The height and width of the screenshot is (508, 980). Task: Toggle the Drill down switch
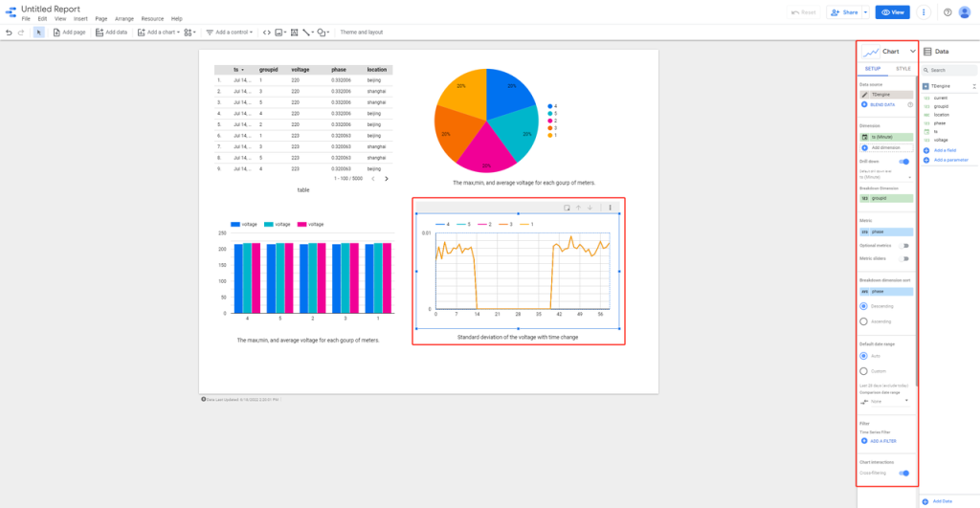point(903,162)
